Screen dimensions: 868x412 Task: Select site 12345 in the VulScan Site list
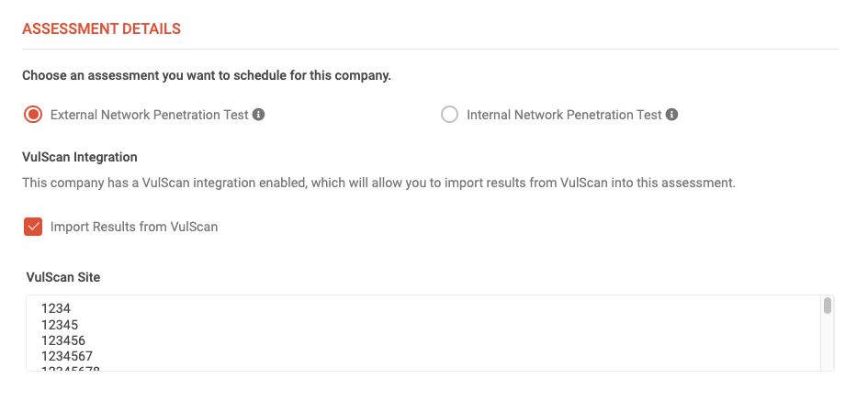(x=60, y=325)
